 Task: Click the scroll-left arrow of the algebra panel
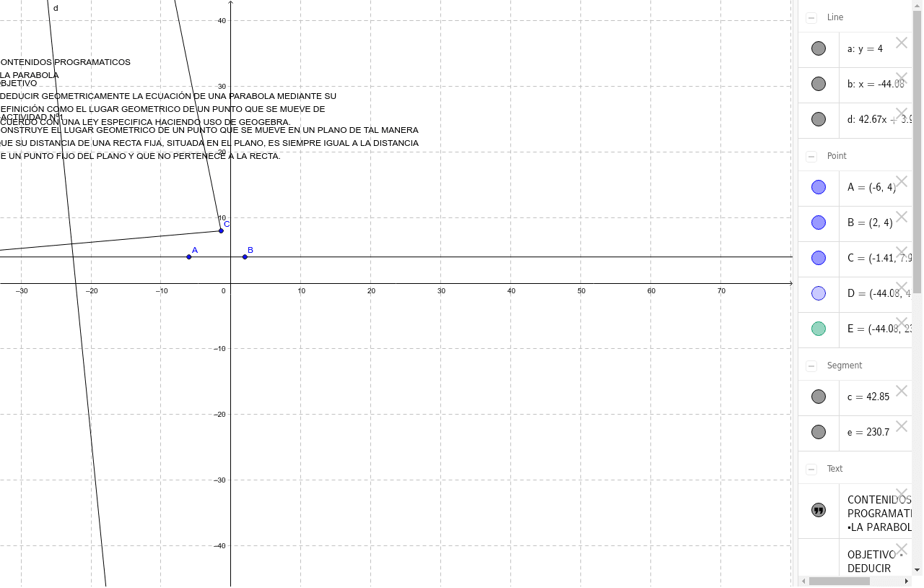(803, 581)
